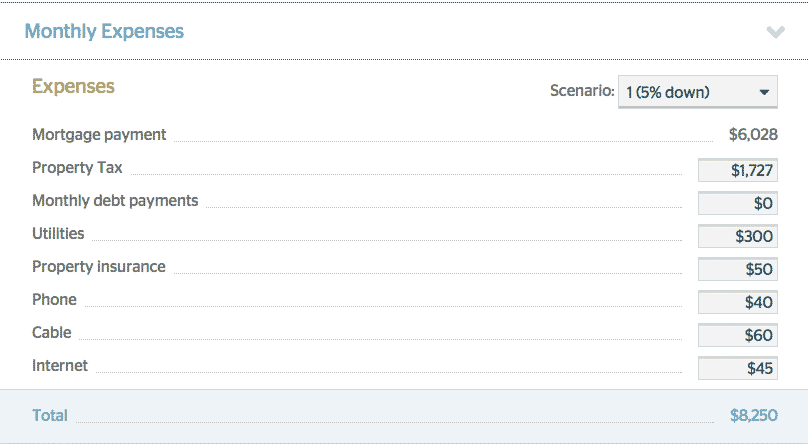
Task: Click the Scenario label text
Action: (582, 91)
